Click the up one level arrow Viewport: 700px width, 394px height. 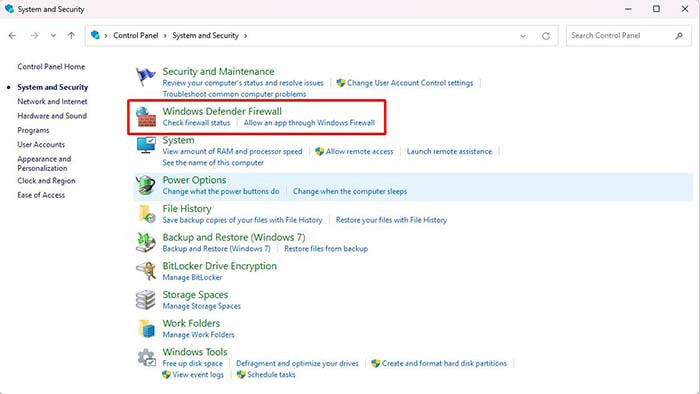[71, 36]
